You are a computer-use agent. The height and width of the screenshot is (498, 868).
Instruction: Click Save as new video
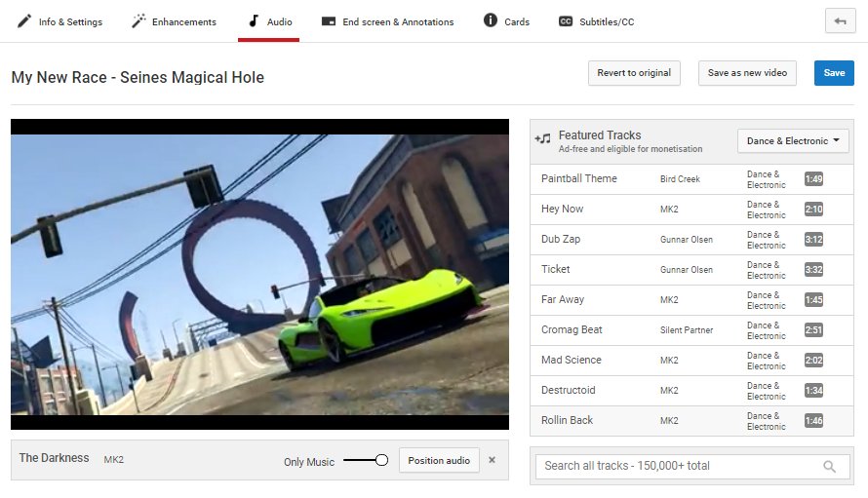[747, 73]
